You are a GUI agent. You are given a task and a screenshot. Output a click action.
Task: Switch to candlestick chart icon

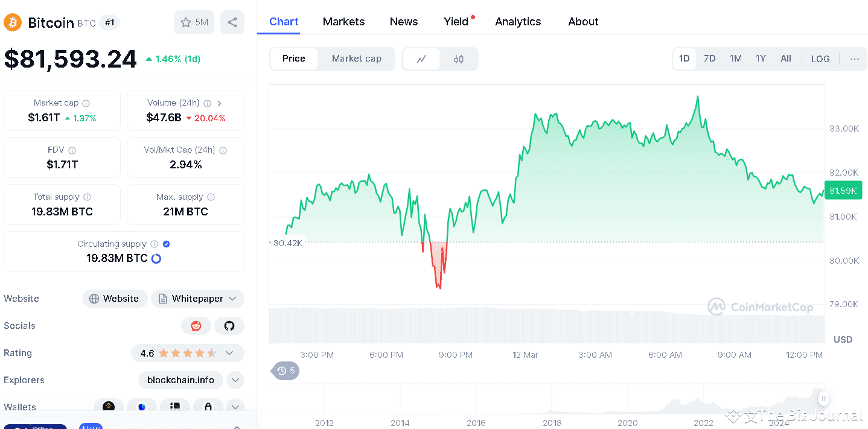pyautogui.click(x=458, y=59)
